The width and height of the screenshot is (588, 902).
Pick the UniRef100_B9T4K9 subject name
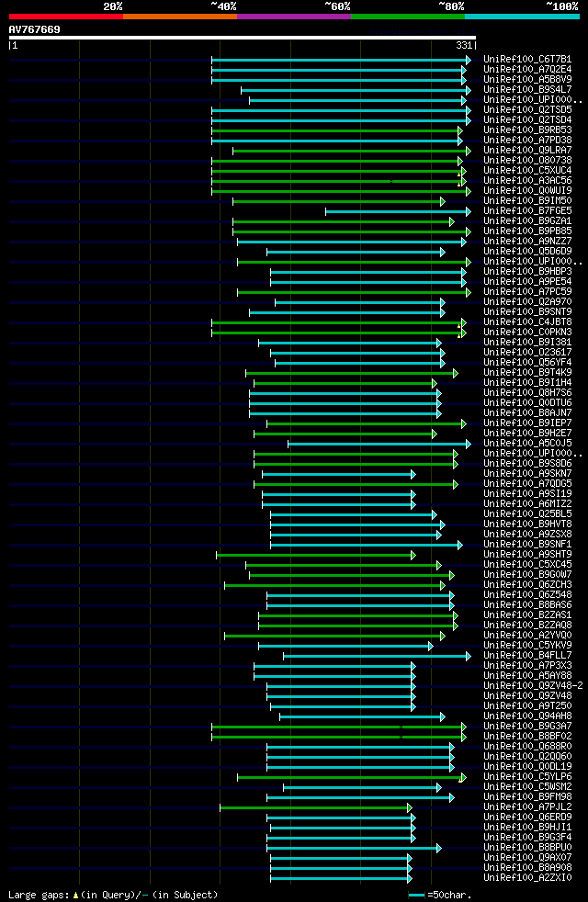click(x=527, y=373)
